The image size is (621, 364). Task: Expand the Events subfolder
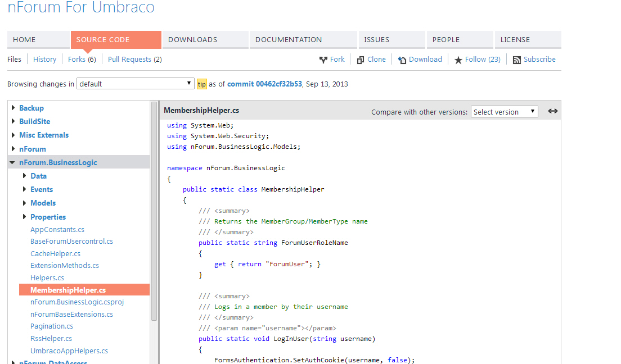point(24,189)
